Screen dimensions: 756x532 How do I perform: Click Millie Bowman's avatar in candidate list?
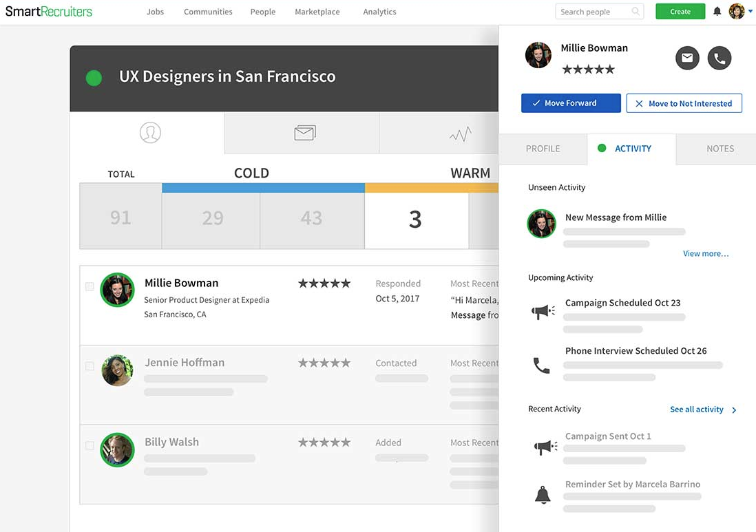(117, 290)
